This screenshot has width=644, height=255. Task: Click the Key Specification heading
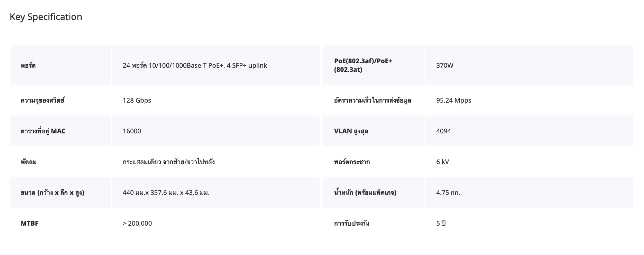pos(46,17)
